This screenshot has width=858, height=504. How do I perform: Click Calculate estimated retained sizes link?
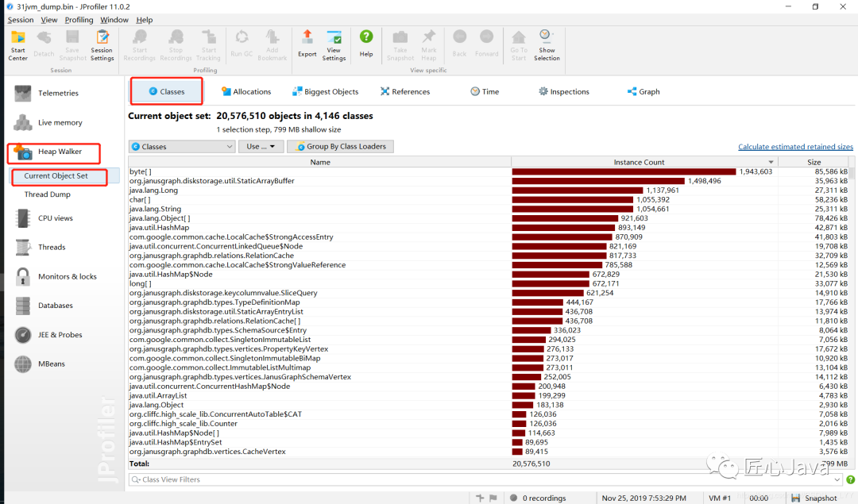(x=795, y=147)
